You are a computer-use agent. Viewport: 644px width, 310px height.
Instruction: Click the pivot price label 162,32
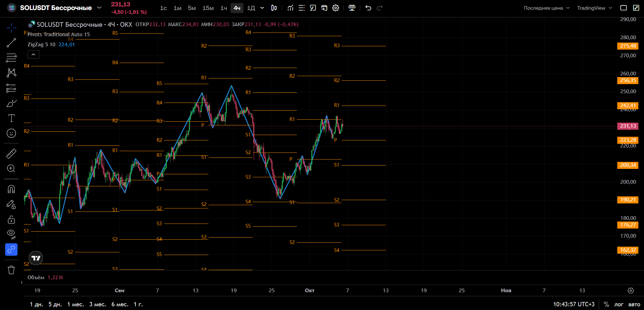pos(628,250)
